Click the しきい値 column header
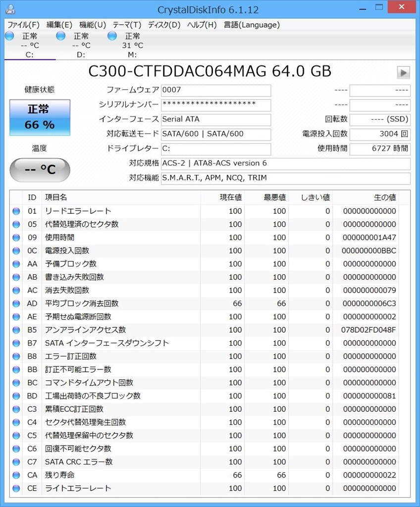420x507 pixels. [x=311, y=198]
